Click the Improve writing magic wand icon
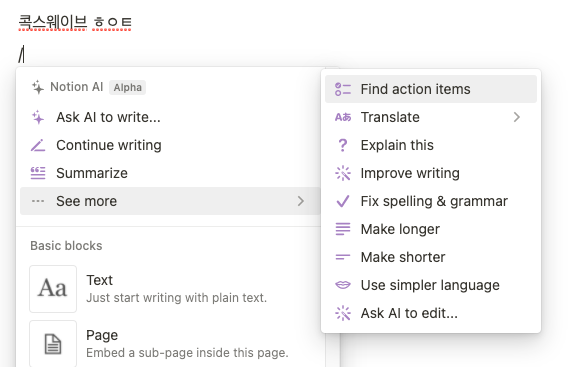This screenshot has height=367, width=571. click(x=343, y=173)
